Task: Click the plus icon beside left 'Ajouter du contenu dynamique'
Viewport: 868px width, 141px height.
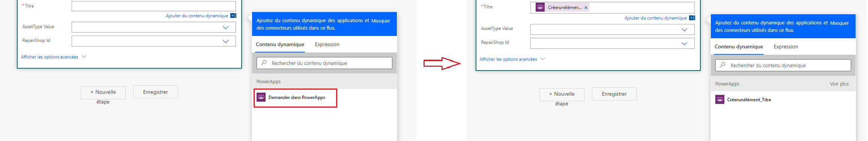Action: [233, 16]
